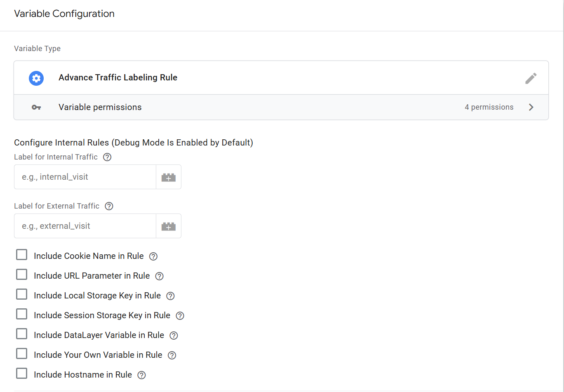Open the variable picker beside the external traffic field
The width and height of the screenshot is (564, 392).
click(168, 226)
